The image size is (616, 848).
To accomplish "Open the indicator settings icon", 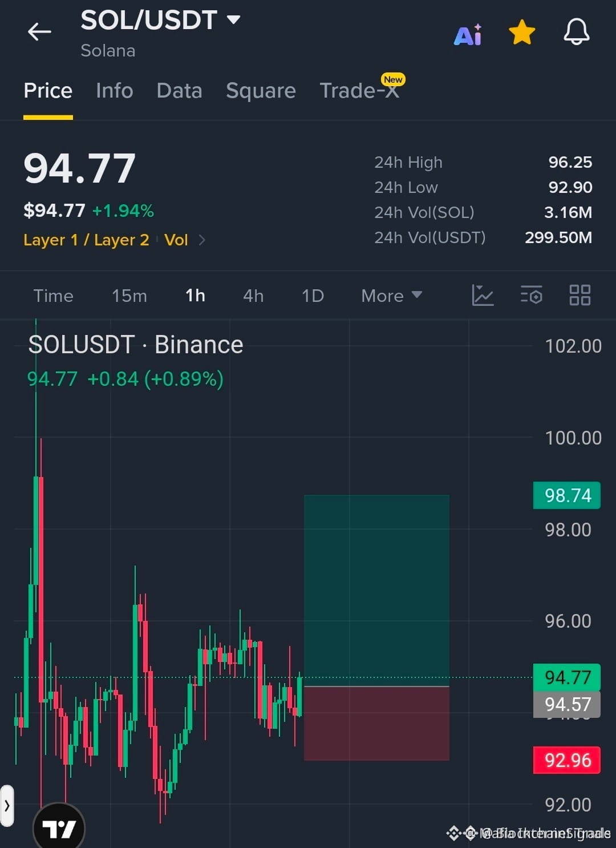I will click(531, 295).
